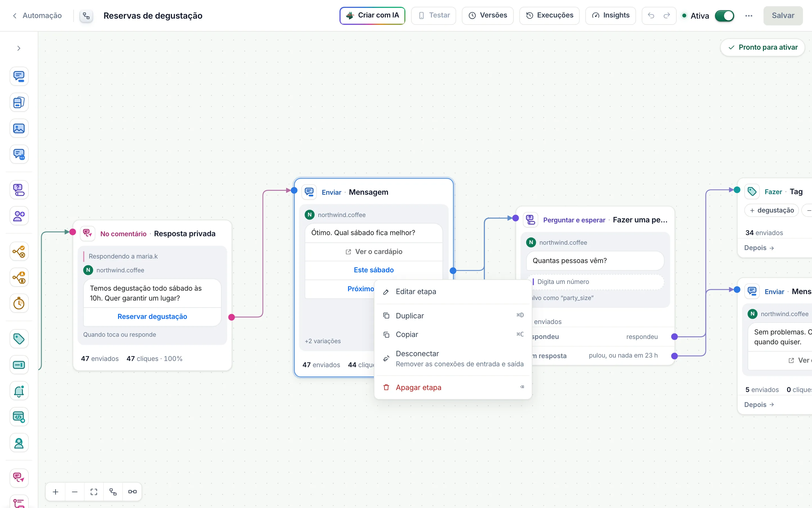Add a private comment reply step from sidebar
The image size is (812, 508).
19,478
